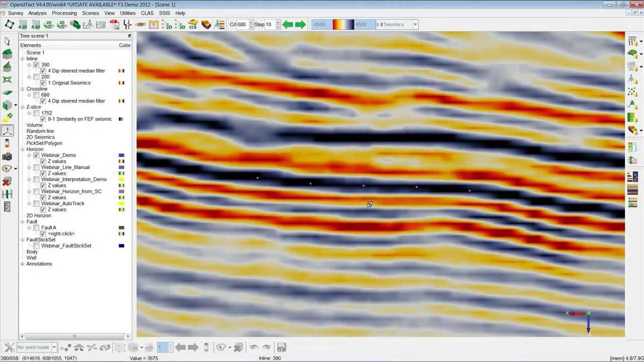Click the 3D volume output icon
This screenshot has width=644, height=362.
pyautogui.click(x=62, y=24)
